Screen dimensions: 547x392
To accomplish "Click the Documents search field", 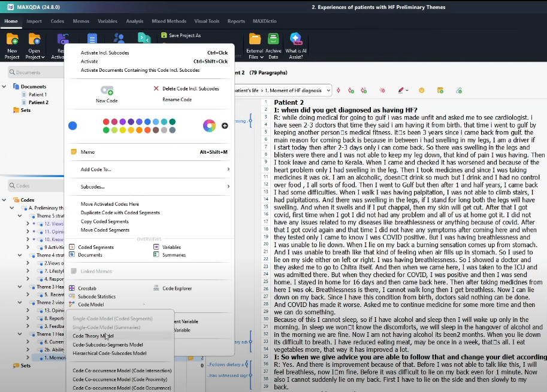I will (x=36, y=72).
